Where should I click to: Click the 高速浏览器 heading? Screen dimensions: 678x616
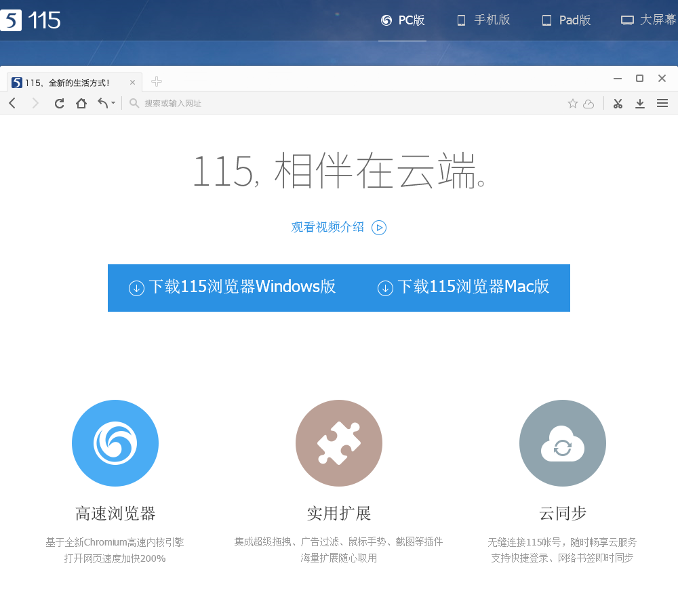point(115,514)
